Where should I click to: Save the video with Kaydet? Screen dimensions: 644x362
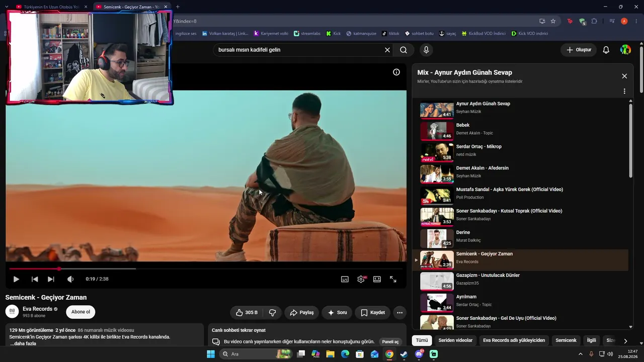click(x=373, y=313)
